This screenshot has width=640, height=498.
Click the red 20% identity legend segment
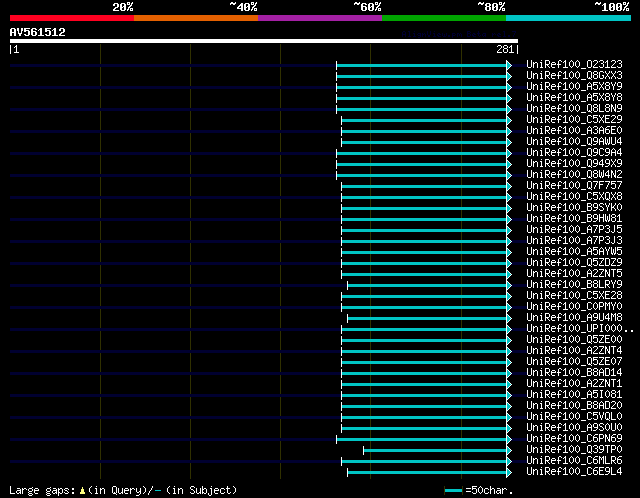coord(72,18)
